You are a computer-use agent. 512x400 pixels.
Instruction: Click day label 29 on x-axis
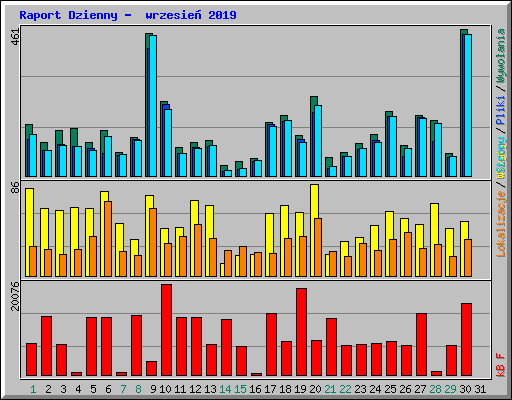[x=450, y=389]
